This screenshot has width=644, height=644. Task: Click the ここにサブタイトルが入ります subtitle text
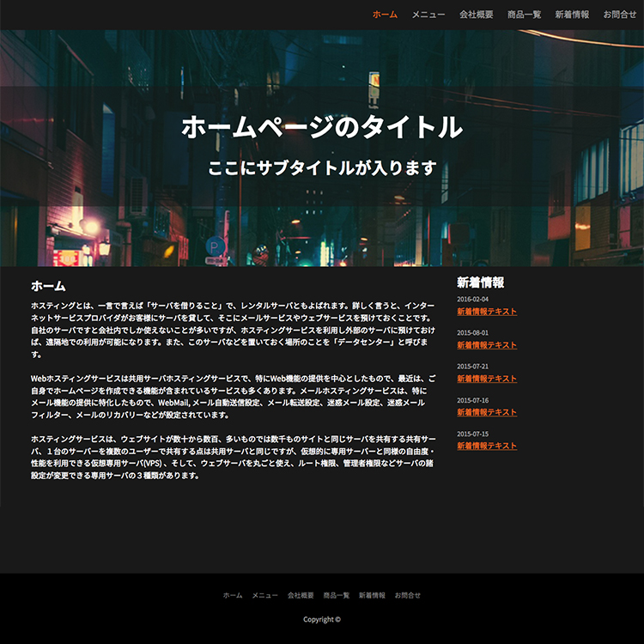point(322,167)
